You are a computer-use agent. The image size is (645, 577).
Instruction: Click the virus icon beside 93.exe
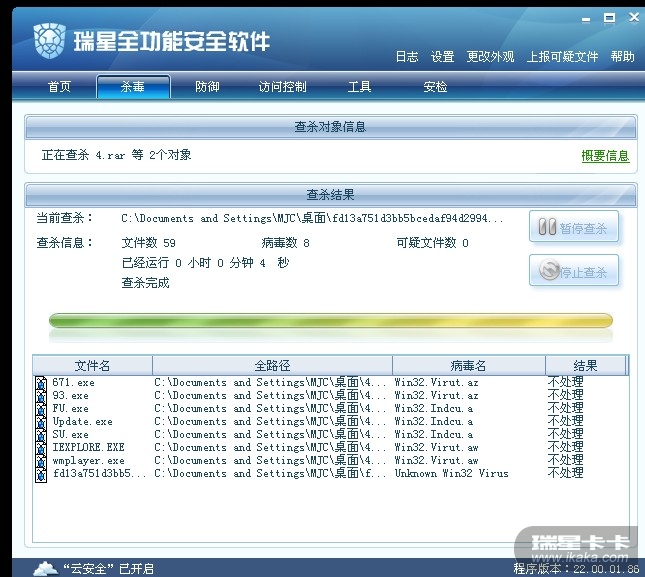pos(41,396)
